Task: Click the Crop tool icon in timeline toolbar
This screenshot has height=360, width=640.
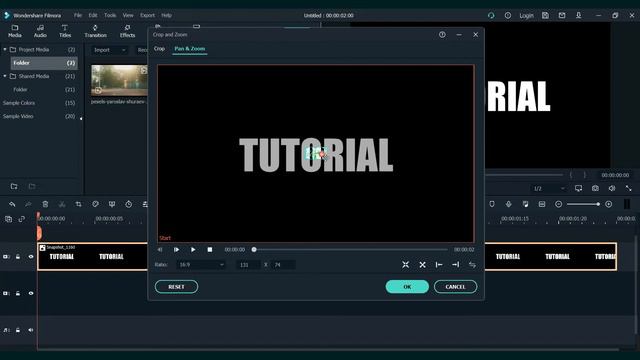Action: (x=78, y=204)
